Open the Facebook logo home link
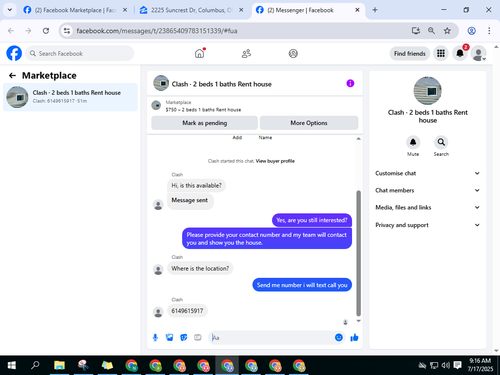The image size is (500, 375). [x=14, y=53]
